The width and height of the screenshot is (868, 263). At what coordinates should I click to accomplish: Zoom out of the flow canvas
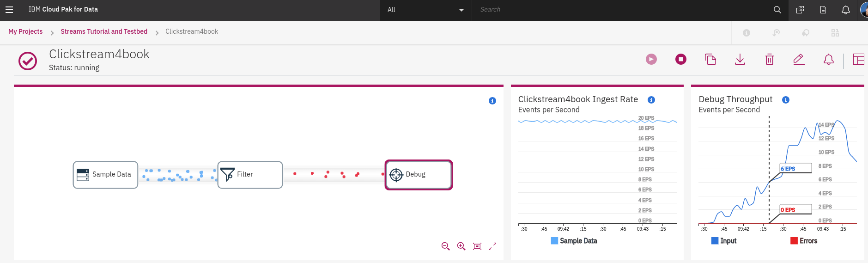(x=445, y=246)
